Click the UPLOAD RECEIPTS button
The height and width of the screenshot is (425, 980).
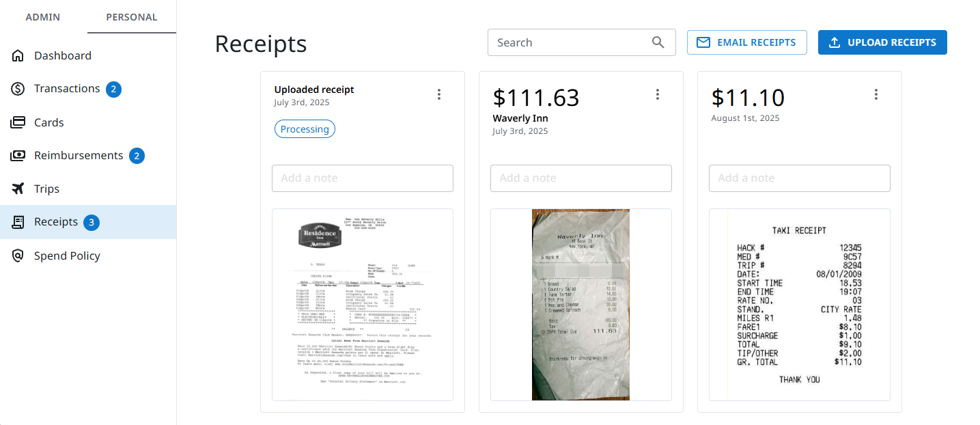(x=882, y=42)
